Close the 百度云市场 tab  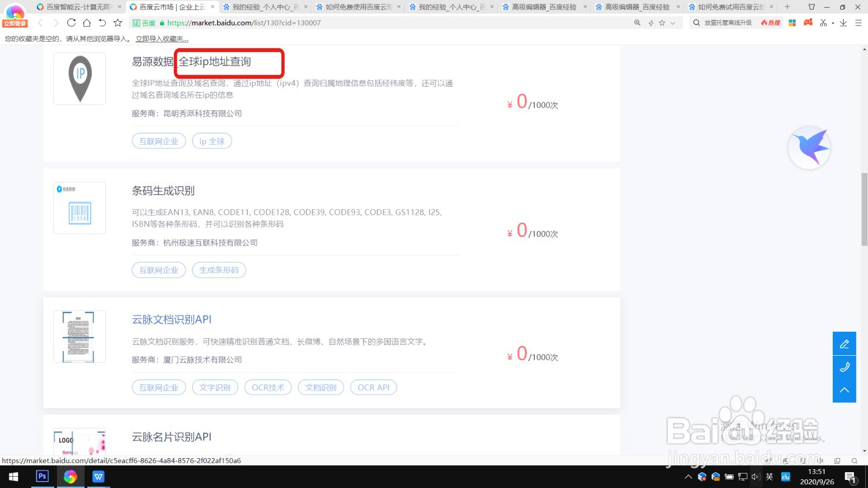pyautogui.click(x=213, y=7)
